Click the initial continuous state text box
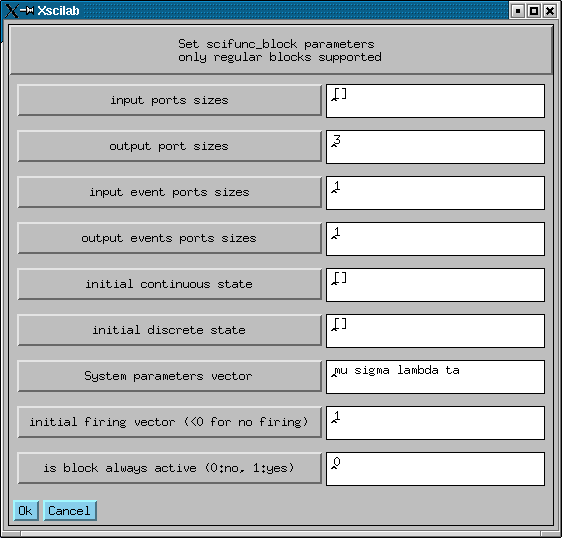The height and width of the screenshot is (538, 562). click(435, 285)
